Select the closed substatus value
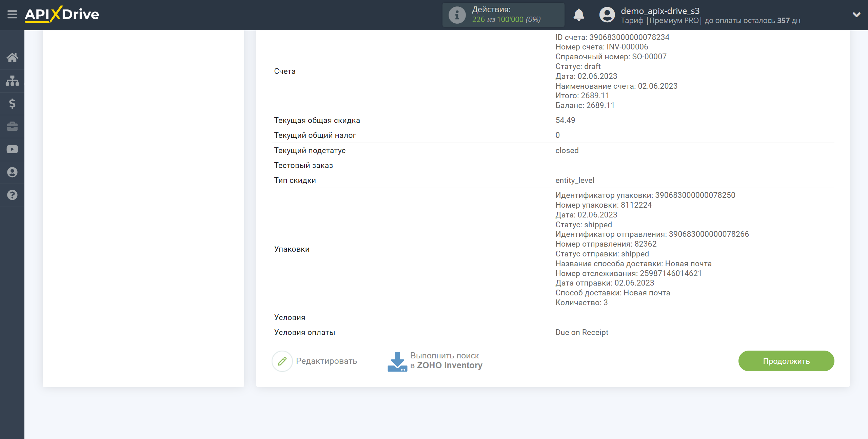The height and width of the screenshot is (439, 868). (x=567, y=150)
